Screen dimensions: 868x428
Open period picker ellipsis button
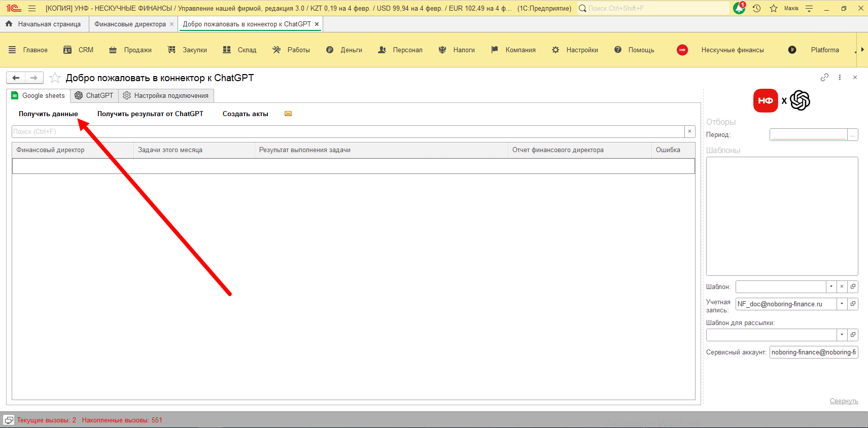[853, 134]
